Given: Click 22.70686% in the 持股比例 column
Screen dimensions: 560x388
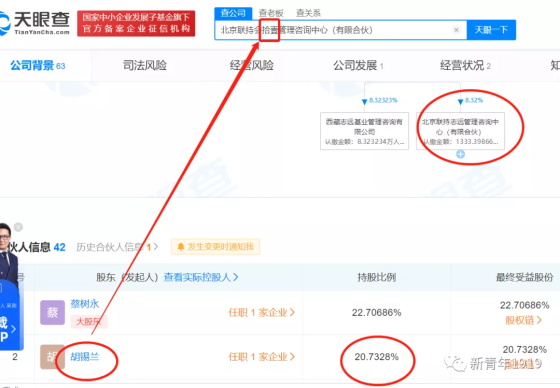Looking at the screenshot, I should point(376,313).
